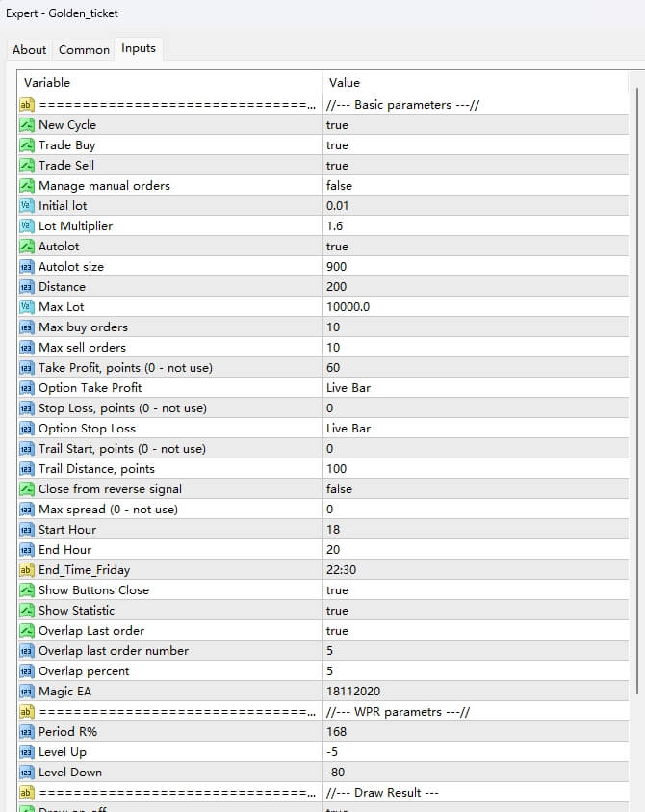Click the icon beside Show Buttons Close
Screen dimensions: 645x812
[26, 589]
